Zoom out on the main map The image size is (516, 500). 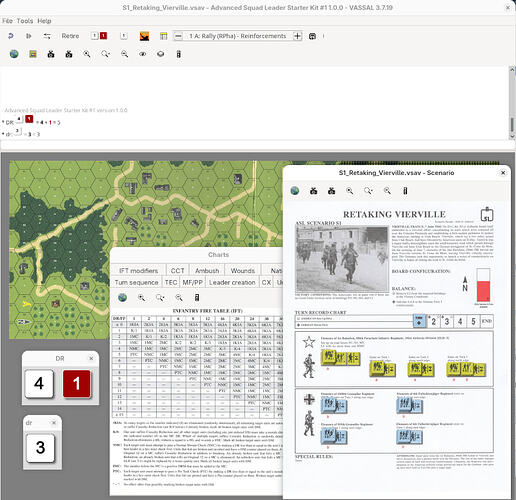[124, 54]
